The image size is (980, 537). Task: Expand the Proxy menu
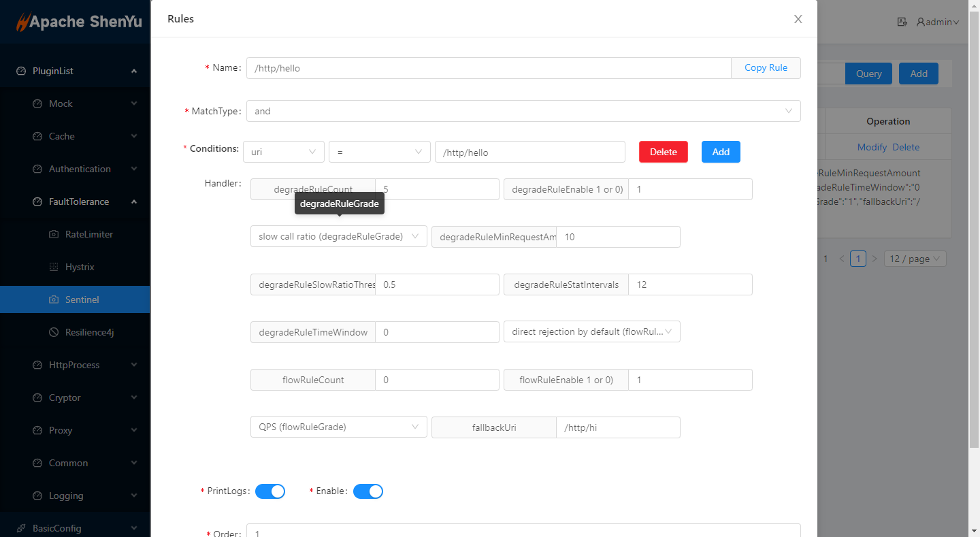(x=75, y=430)
